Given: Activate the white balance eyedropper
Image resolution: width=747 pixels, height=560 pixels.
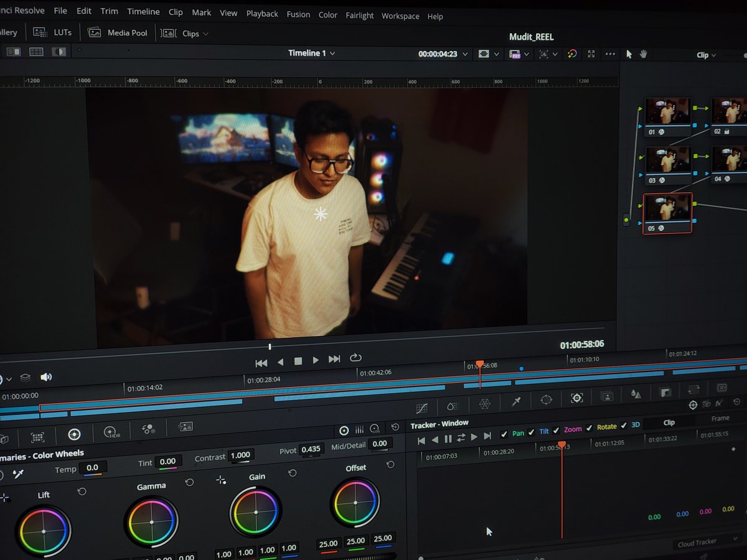Looking at the screenshot, I should click(x=18, y=475).
